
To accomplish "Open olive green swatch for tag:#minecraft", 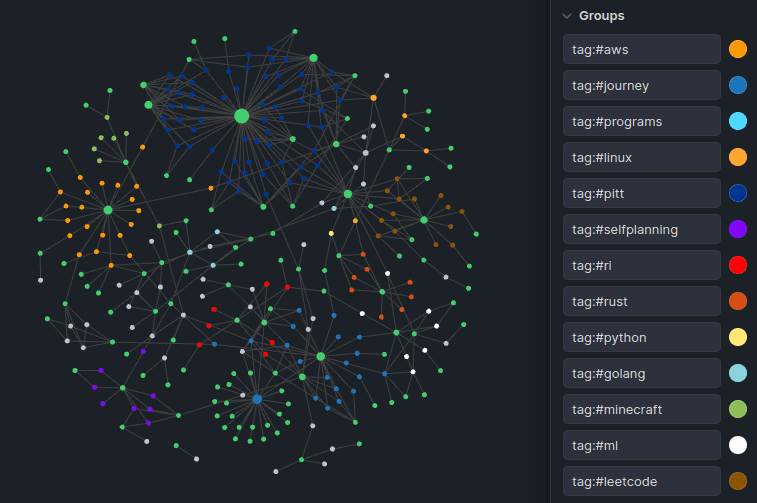I will tap(738, 409).
